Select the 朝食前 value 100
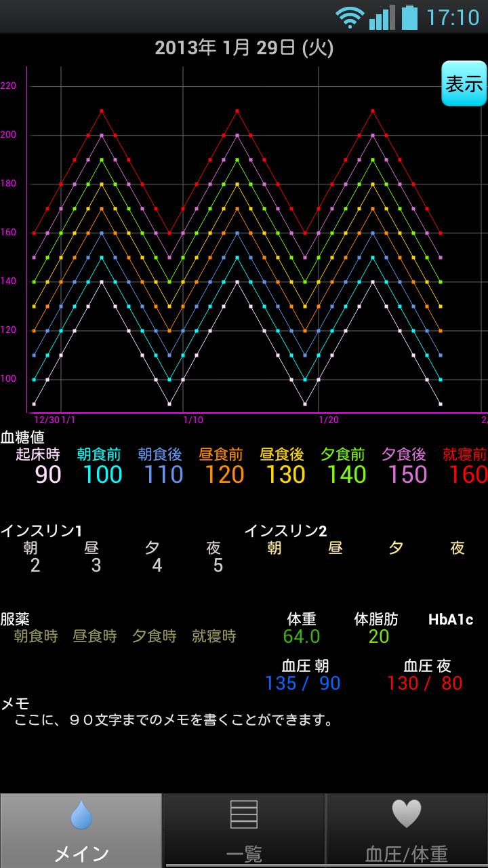This screenshot has height=868, width=488. (102, 475)
